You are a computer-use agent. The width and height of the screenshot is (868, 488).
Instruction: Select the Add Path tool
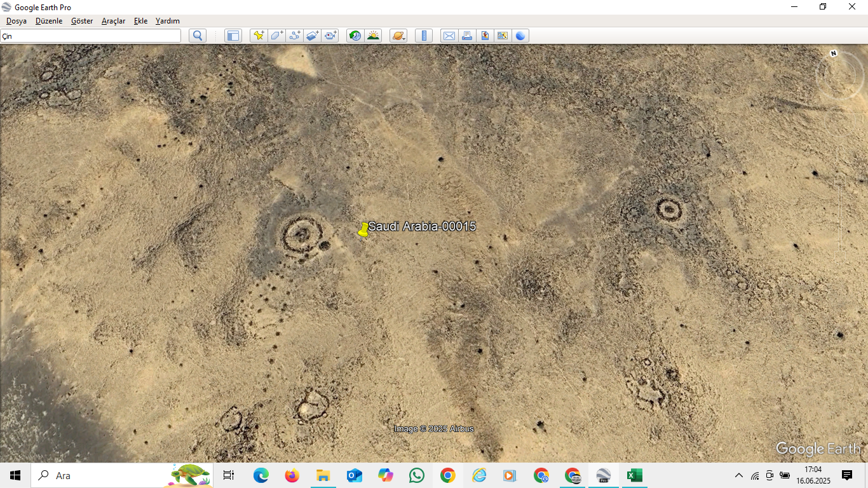(294, 36)
